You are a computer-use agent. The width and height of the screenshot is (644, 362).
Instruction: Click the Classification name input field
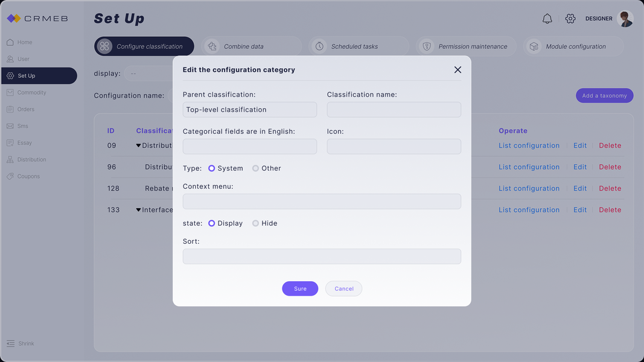coord(394,110)
